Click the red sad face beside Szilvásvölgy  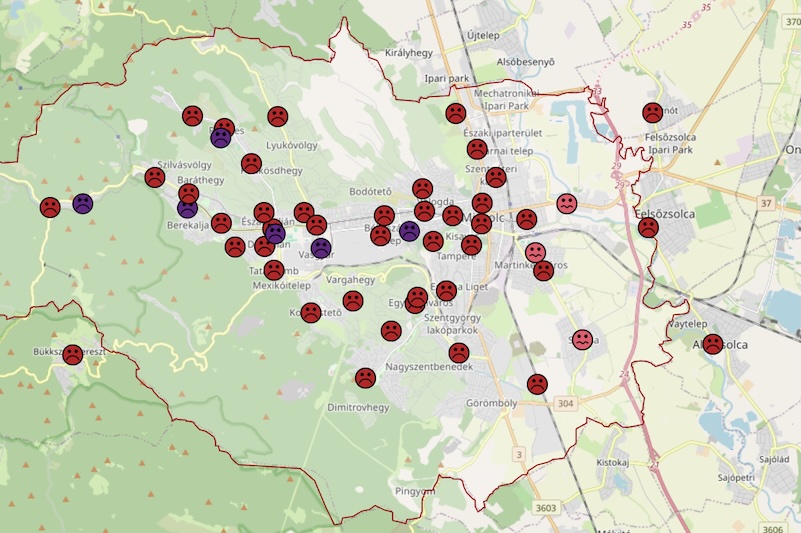pyautogui.click(x=155, y=177)
